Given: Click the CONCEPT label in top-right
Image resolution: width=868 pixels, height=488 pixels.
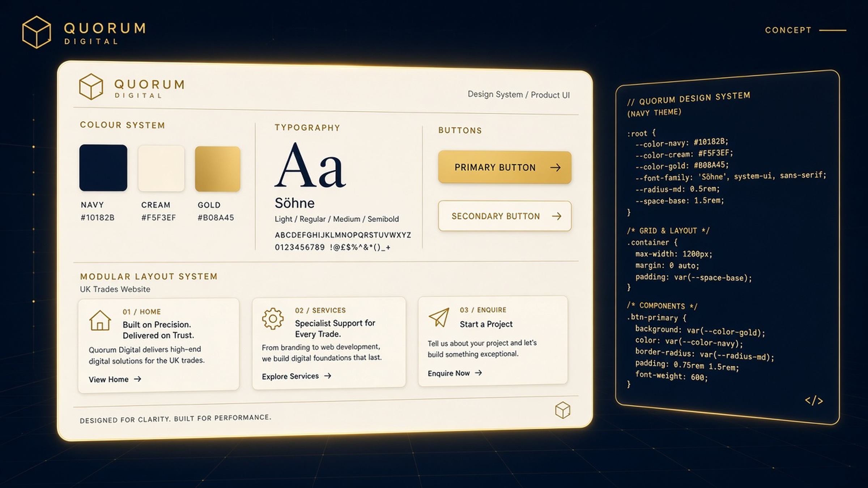Looking at the screenshot, I should click(788, 30).
